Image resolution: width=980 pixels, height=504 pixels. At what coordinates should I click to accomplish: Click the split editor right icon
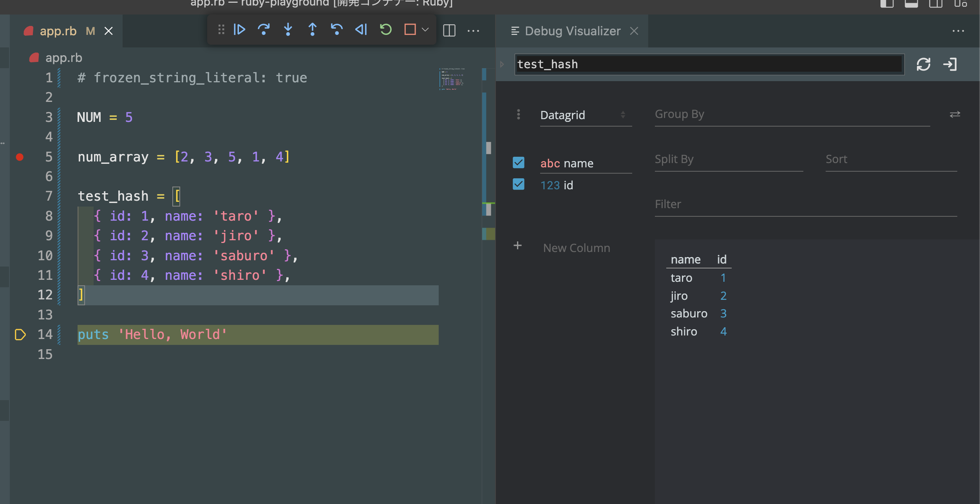click(x=449, y=31)
